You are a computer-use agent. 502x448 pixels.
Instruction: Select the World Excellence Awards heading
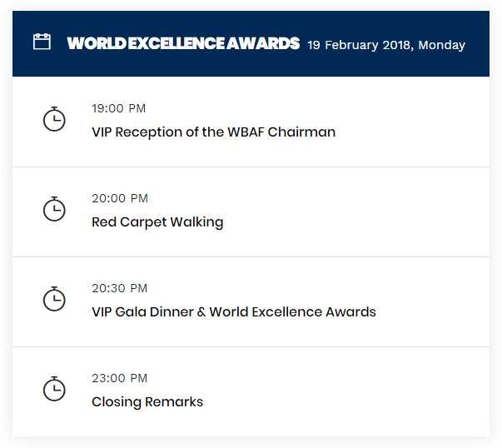click(x=183, y=43)
